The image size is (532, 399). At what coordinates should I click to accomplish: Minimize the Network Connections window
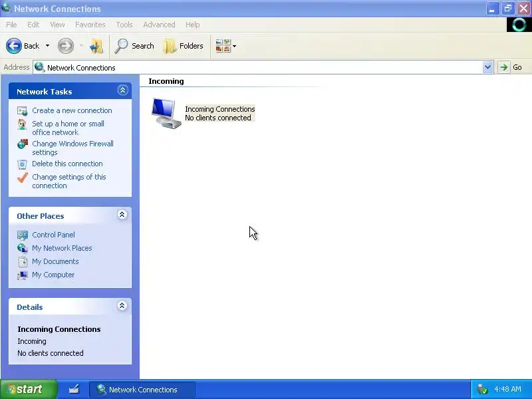click(x=491, y=9)
